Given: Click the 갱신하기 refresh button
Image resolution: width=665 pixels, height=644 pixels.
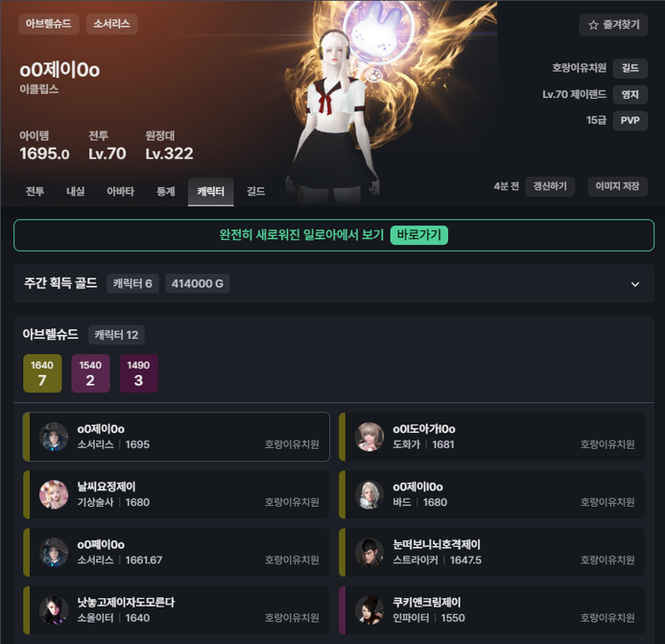Looking at the screenshot, I should coord(549,186).
